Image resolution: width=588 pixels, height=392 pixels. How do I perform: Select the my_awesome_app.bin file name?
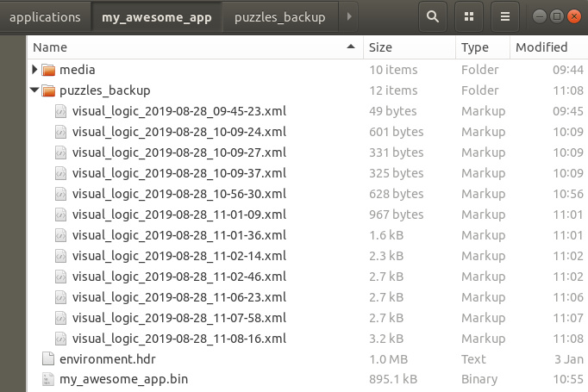pos(124,379)
